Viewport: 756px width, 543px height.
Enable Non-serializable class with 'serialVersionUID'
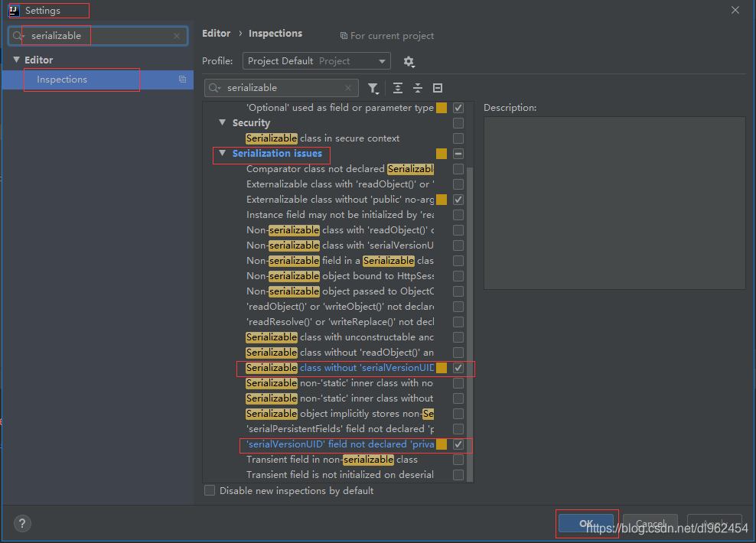click(458, 245)
